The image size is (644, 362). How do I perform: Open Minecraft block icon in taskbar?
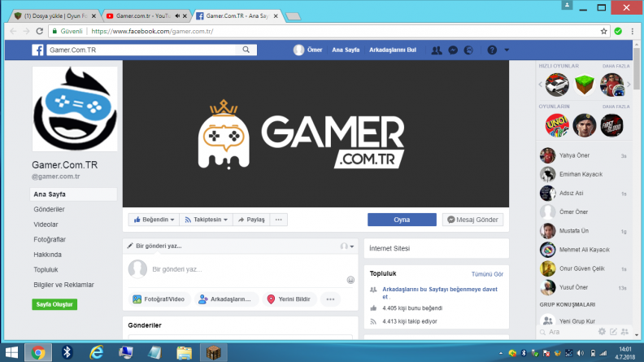(214, 352)
